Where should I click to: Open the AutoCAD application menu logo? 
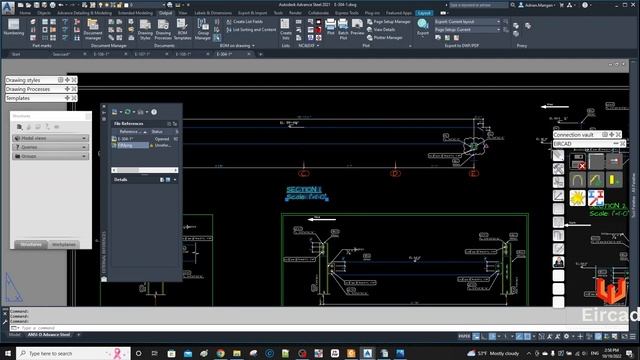tap(7, 7)
